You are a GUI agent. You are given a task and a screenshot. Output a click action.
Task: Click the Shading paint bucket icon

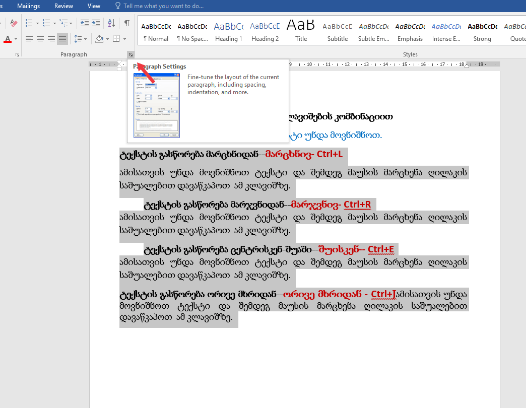point(99,39)
